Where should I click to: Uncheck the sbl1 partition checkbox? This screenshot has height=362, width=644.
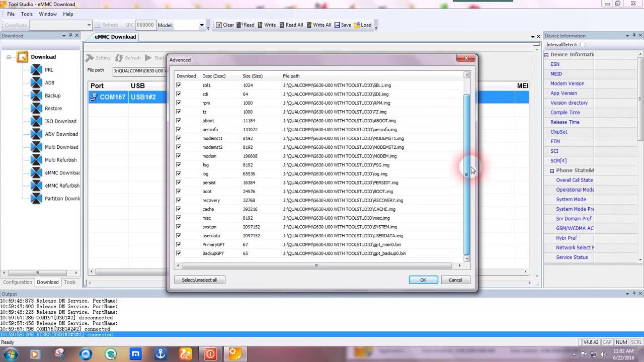tap(179, 85)
